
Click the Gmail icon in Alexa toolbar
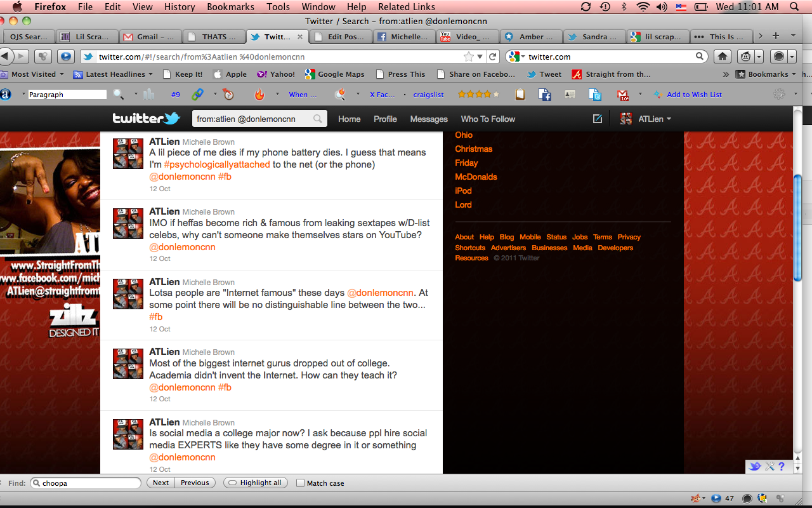[x=622, y=95]
